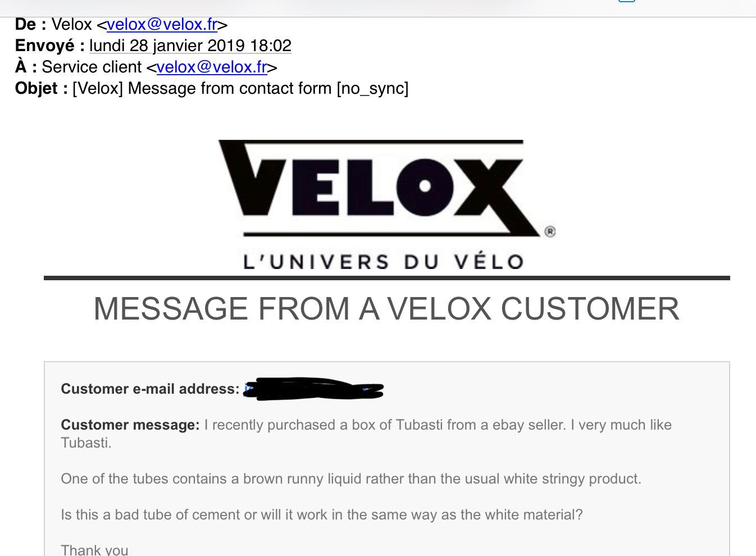Click the blacked-out customer e-mail address link
The image size is (756, 556).
coord(313,389)
